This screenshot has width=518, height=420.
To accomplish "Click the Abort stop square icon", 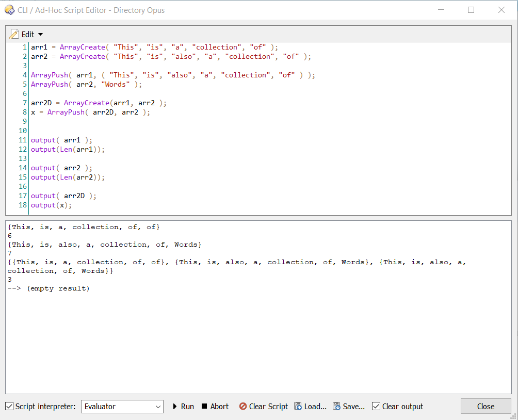I will [204, 406].
